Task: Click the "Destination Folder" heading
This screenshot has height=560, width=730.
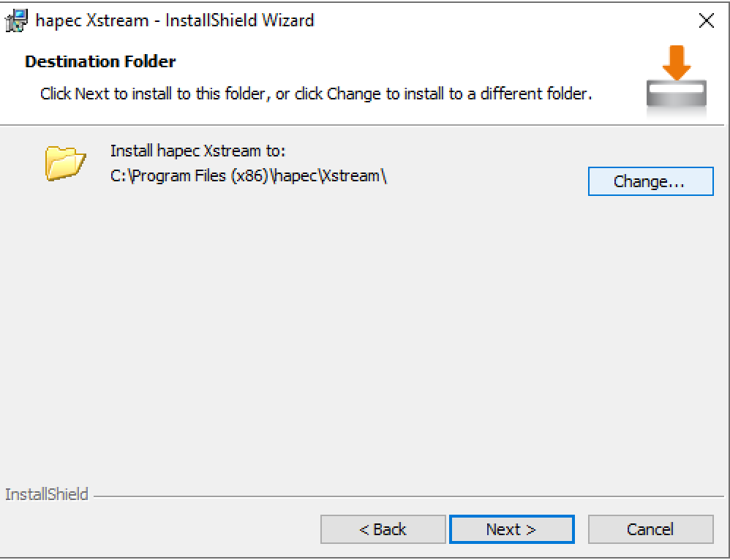Action: coord(100,61)
